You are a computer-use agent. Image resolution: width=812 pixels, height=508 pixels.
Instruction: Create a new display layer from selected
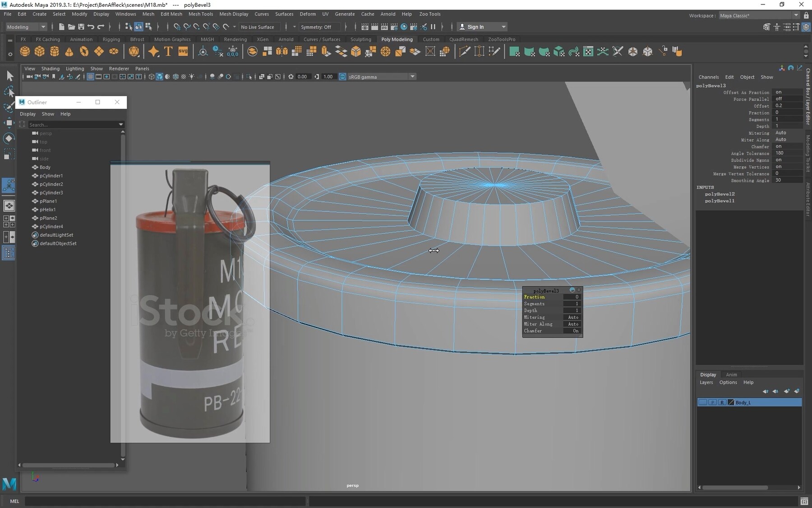(x=797, y=391)
